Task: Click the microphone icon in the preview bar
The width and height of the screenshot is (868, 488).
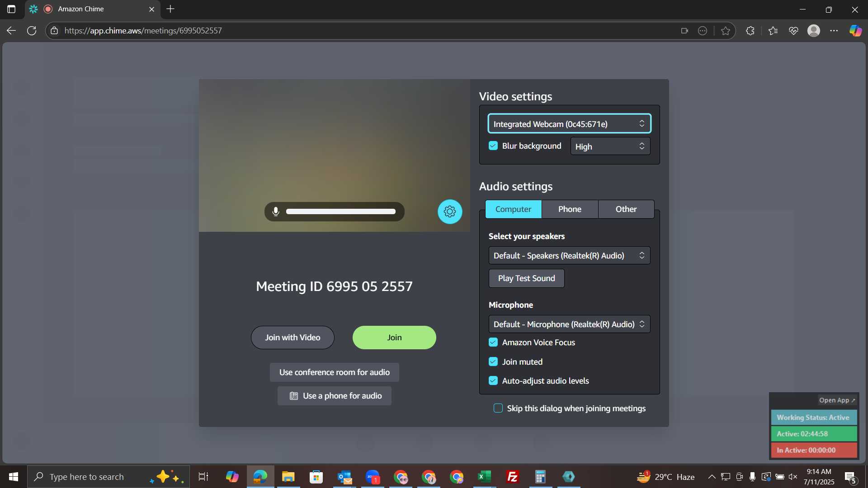Action: (x=276, y=211)
